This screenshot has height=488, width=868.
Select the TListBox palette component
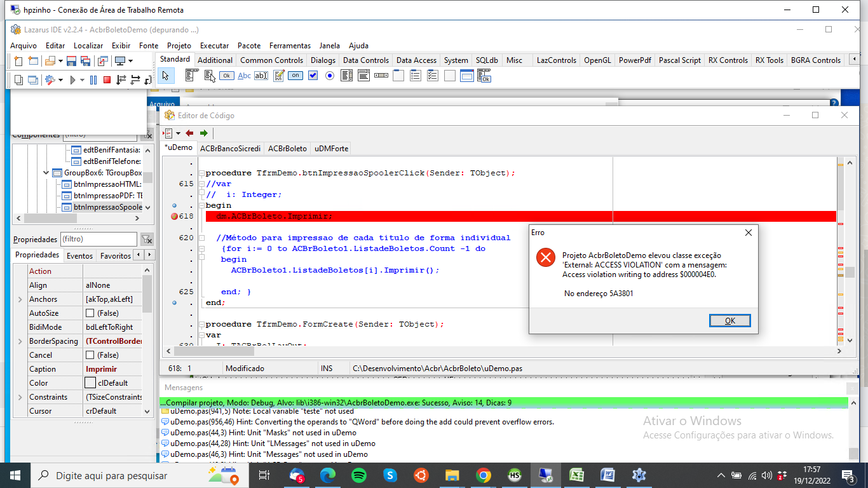347,76
